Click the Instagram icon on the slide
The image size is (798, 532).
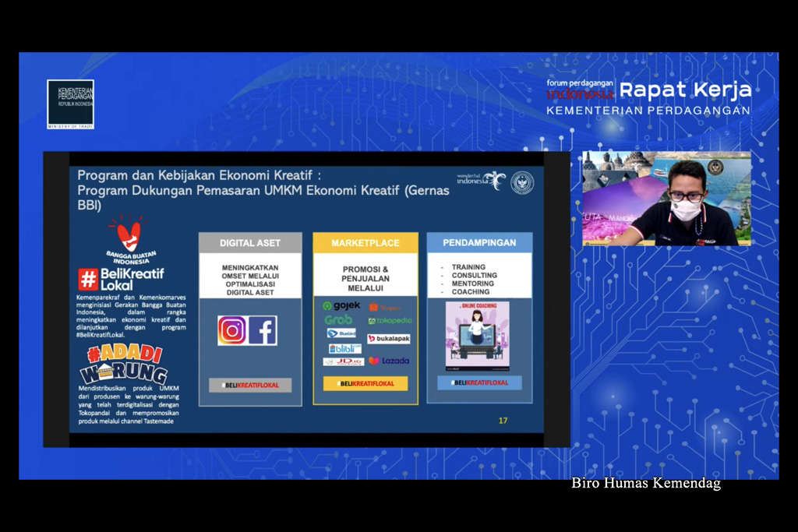232,330
